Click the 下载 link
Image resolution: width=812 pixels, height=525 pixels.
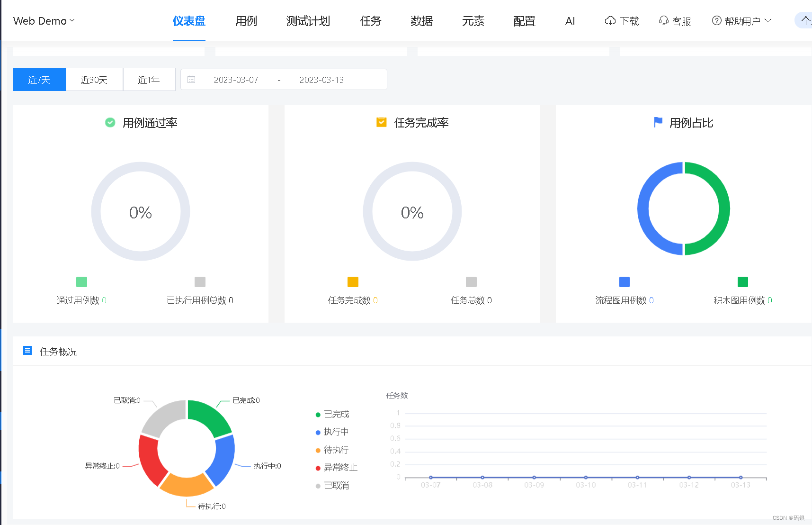tap(629, 21)
